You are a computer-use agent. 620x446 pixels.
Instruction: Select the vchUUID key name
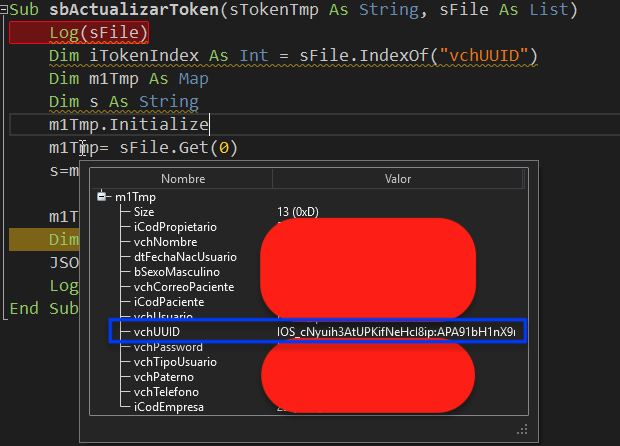[157, 332]
